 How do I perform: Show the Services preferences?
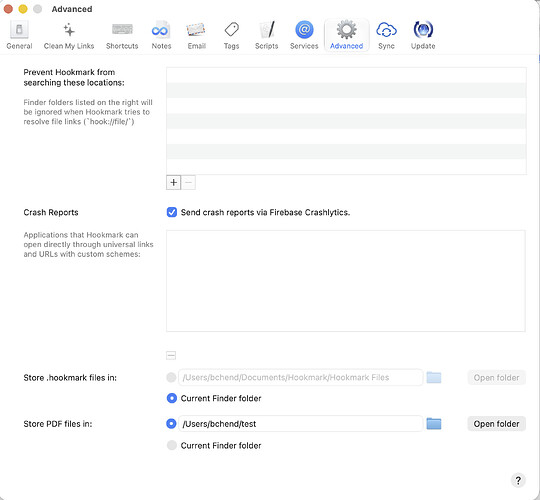click(304, 35)
